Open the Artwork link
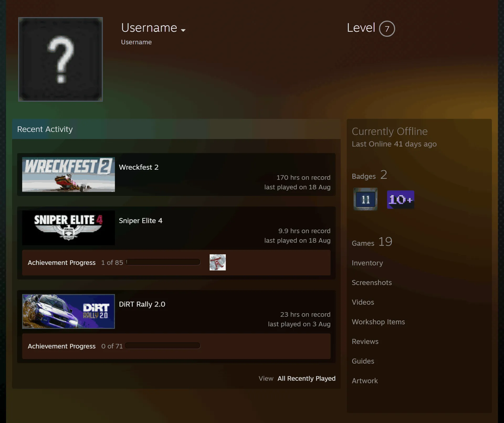The width and height of the screenshot is (504, 423). click(x=365, y=381)
